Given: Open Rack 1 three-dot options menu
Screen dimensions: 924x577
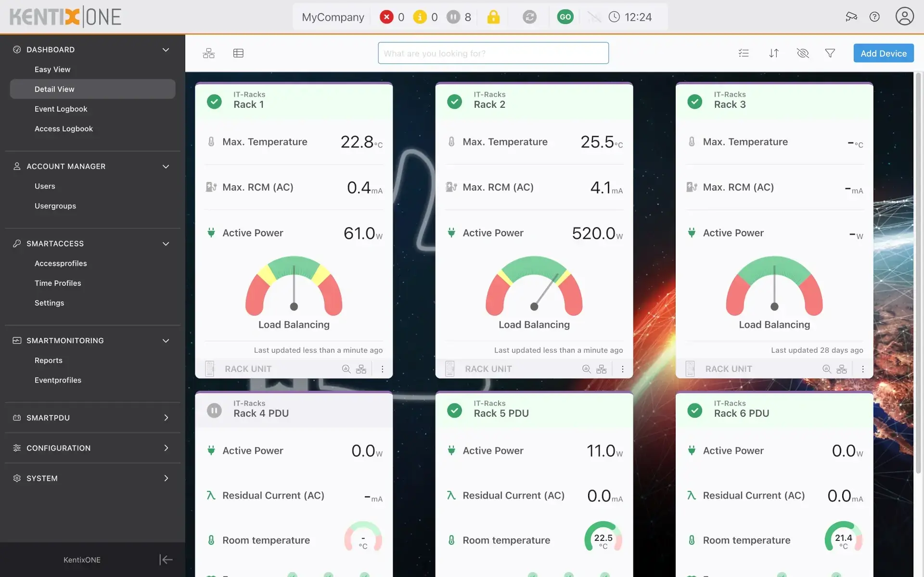Looking at the screenshot, I should coord(383,369).
